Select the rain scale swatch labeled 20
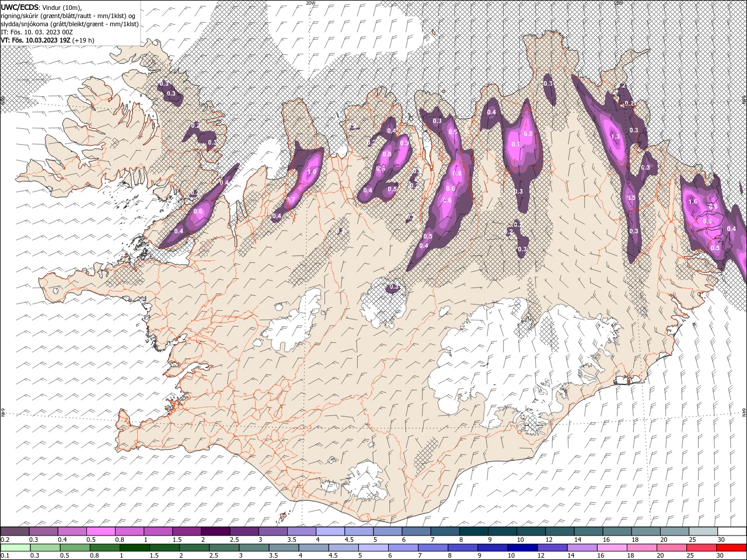This screenshot has height=560, width=747. [x=671, y=548]
